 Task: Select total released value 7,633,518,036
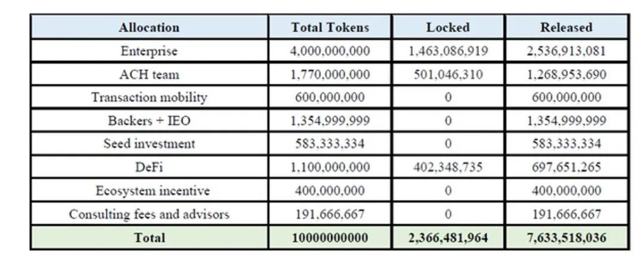pos(566,237)
